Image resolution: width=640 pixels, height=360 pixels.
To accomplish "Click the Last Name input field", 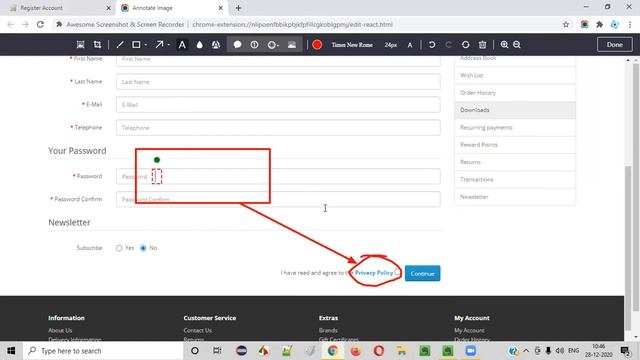I will click(278, 82).
